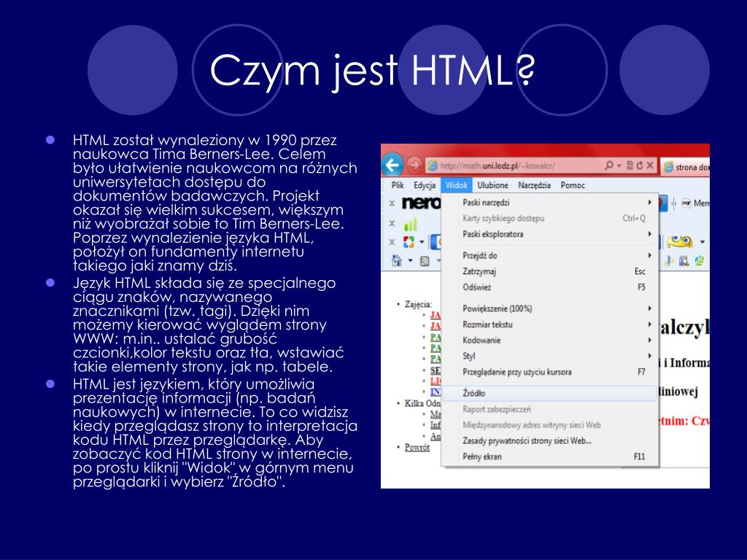The height and width of the screenshot is (560, 747).
Task: Click the yellow smiley emoticon icon
Action: point(680,241)
